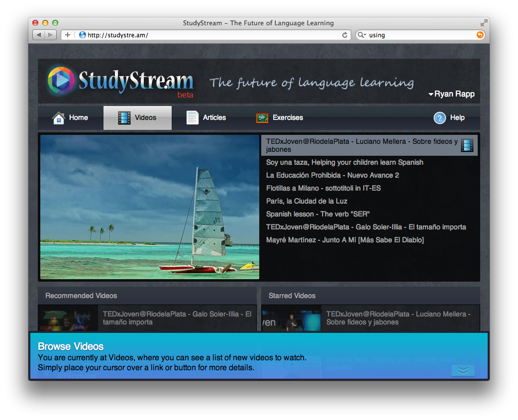Click the StudyStream wordmark

tap(136, 81)
